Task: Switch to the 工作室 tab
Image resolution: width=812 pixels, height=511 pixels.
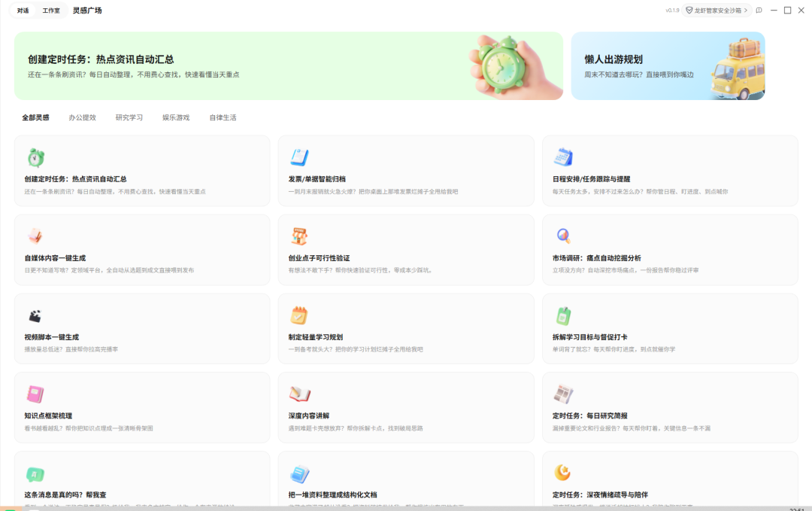Action: (x=51, y=11)
